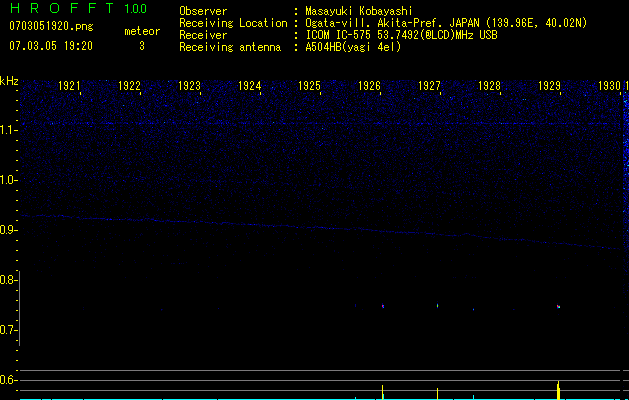Click the 0.7 frequency axis label
629x400 pixels.
coord(8,330)
